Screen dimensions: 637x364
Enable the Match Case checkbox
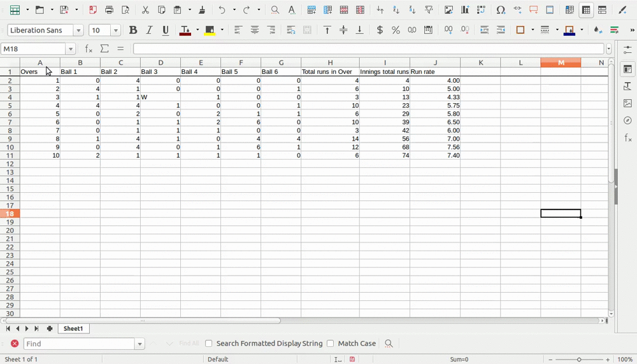pos(331,344)
